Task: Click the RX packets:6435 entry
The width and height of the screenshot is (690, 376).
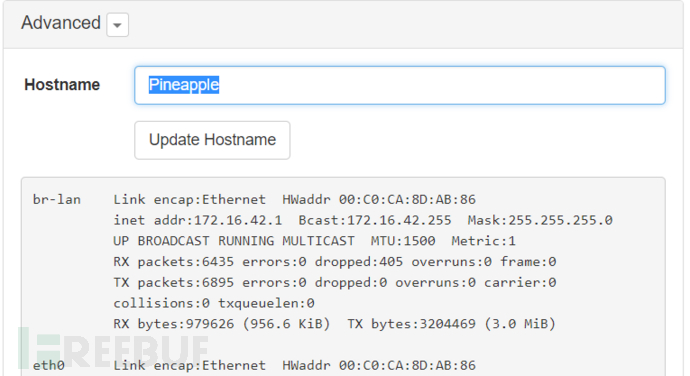Action: pyautogui.click(x=173, y=262)
